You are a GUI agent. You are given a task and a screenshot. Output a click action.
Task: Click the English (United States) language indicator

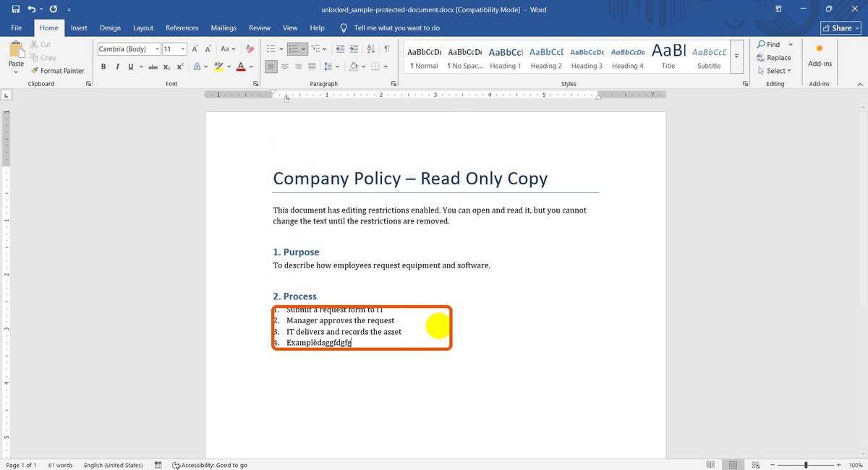pyautogui.click(x=113, y=465)
